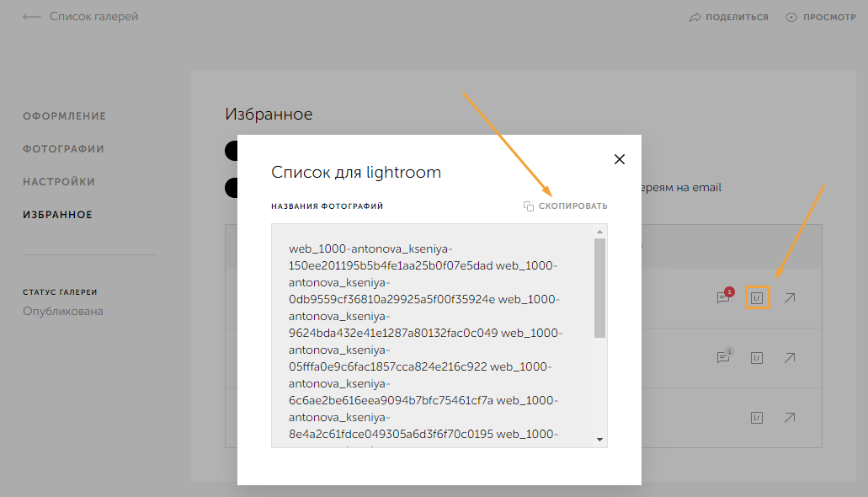Copy photo names with 'Скопировать'

point(565,206)
